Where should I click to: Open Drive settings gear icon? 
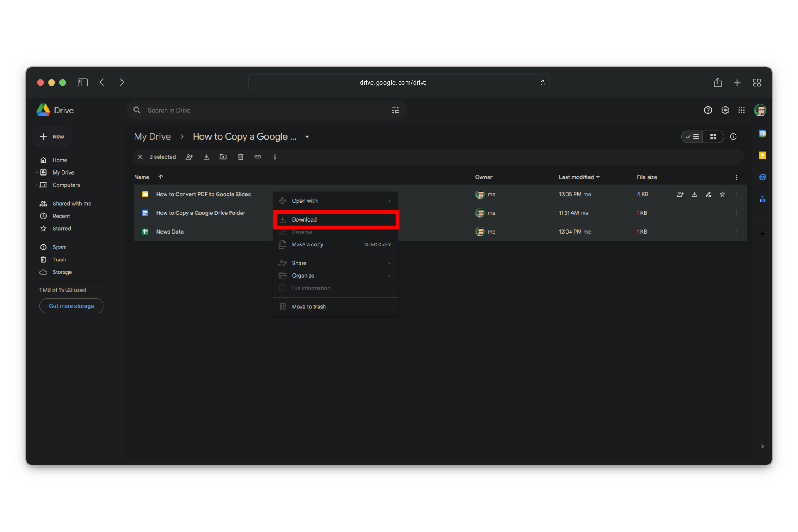click(x=725, y=110)
